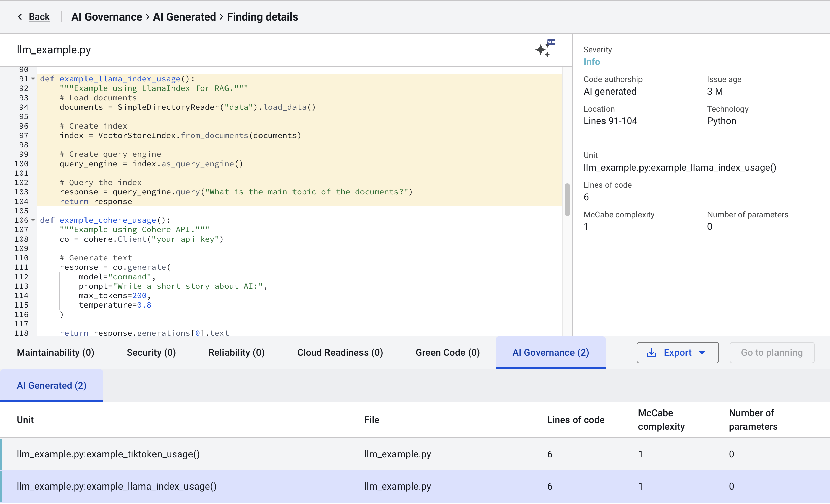Click the back chevron arrow icon

pos(20,17)
